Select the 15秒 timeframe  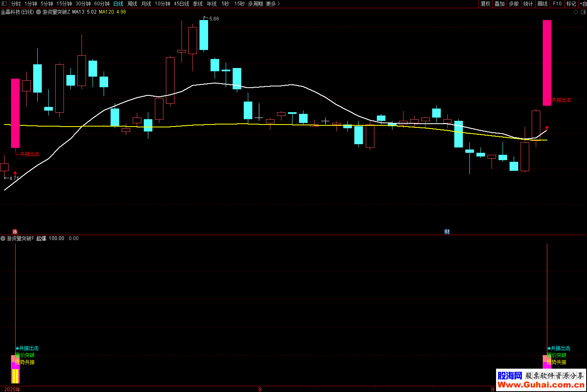click(240, 4)
